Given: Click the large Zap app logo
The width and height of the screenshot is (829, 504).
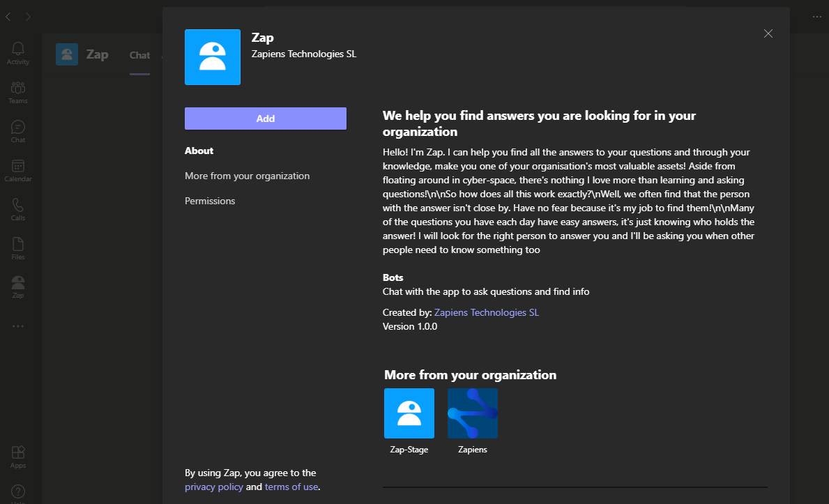Looking at the screenshot, I should click(213, 57).
